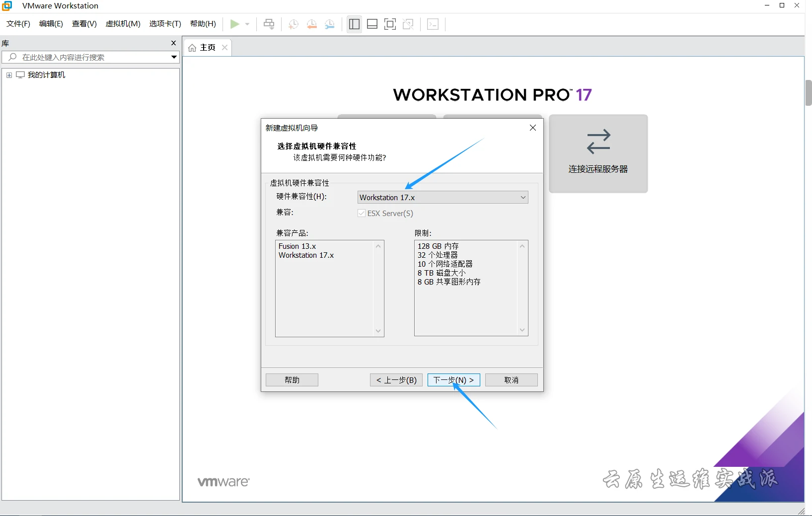
Task: Switch to the 主页 tab
Action: pos(208,48)
